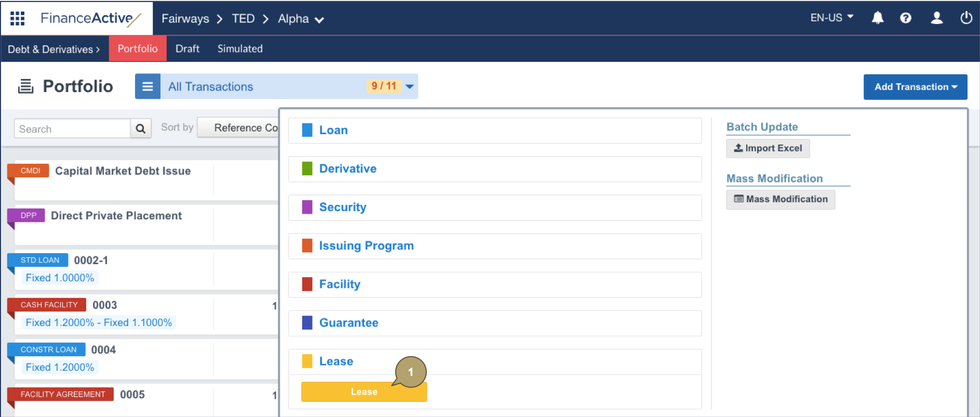Viewport: 980px width, 417px height.
Task: Open the Reference Sort by dropdown
Action: pos(238,128)
